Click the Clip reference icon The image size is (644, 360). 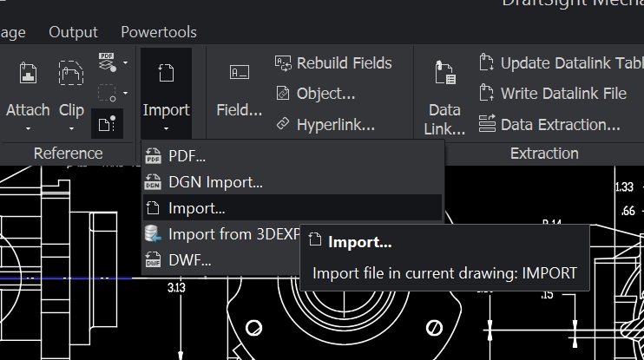coord(71,73)
